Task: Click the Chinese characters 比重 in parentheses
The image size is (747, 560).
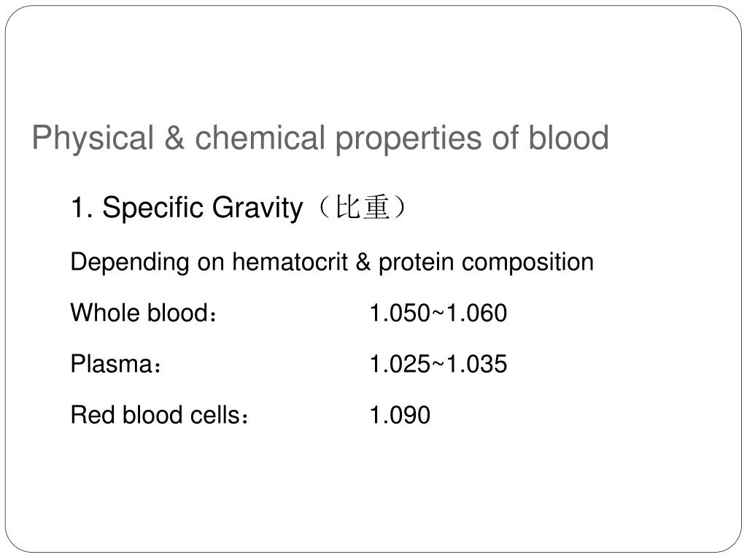Action: point(362,207)
